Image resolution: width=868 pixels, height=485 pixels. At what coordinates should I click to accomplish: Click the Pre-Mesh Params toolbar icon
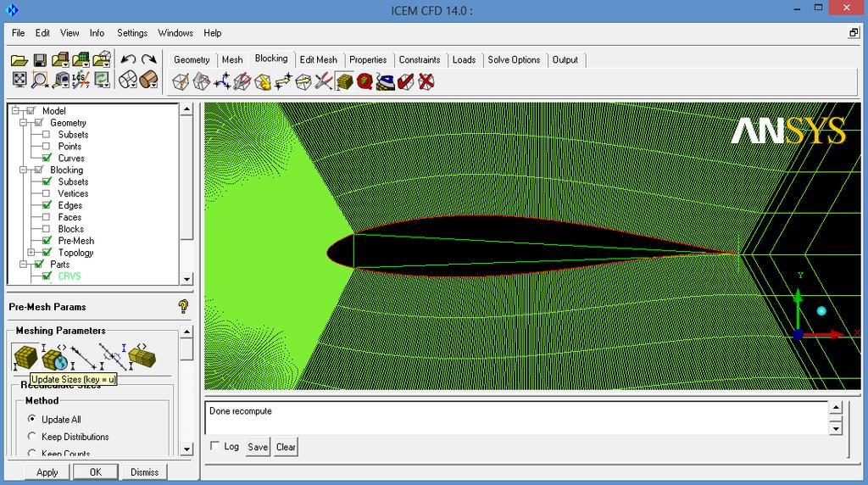[344, 82]
